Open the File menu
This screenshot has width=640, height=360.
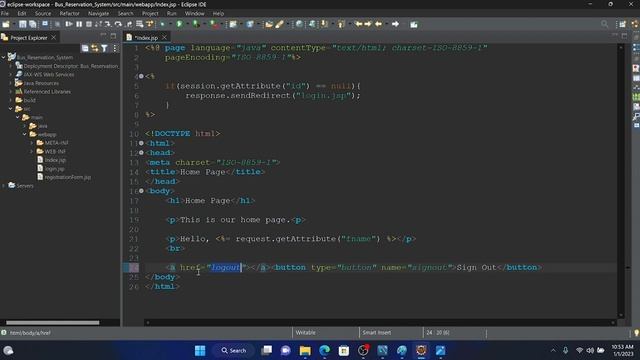[x=4, y=13]
